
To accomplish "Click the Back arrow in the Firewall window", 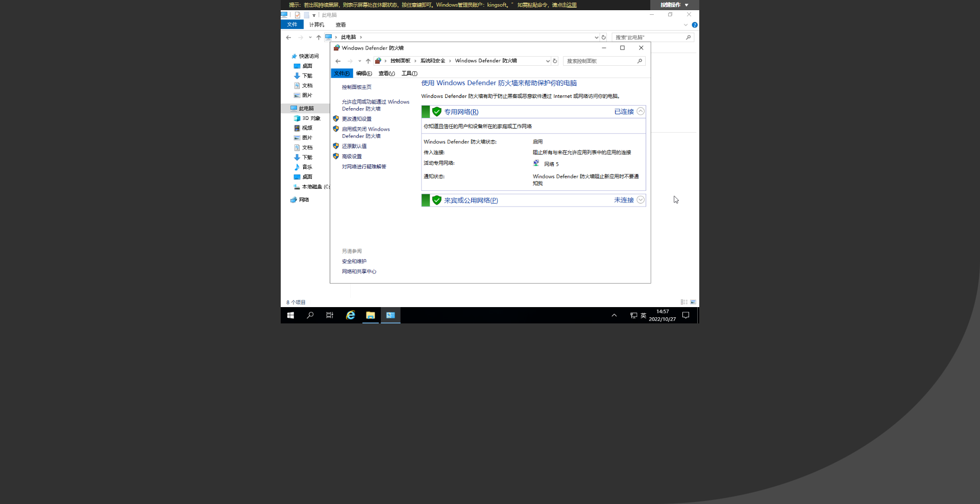I will coord(338,61).
